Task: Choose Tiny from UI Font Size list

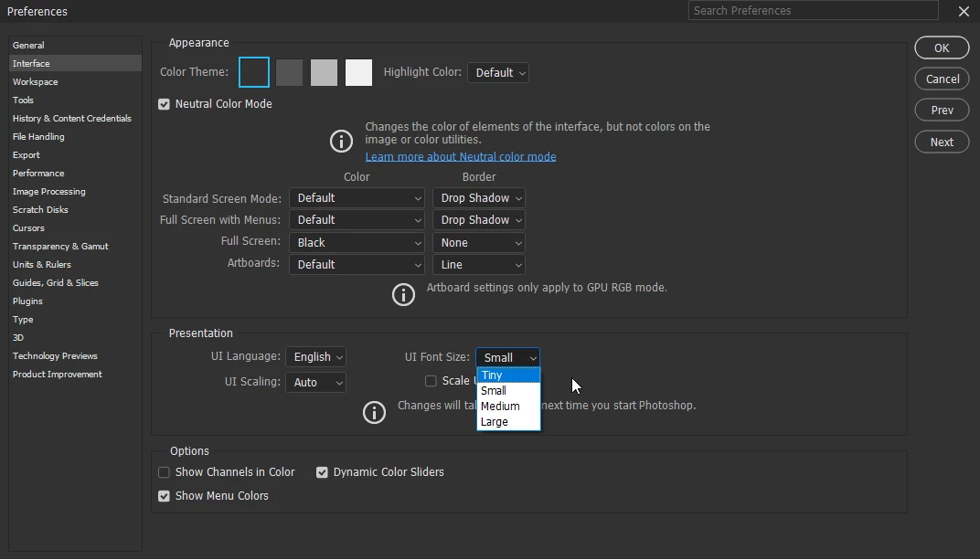Action: click(508, 375)
